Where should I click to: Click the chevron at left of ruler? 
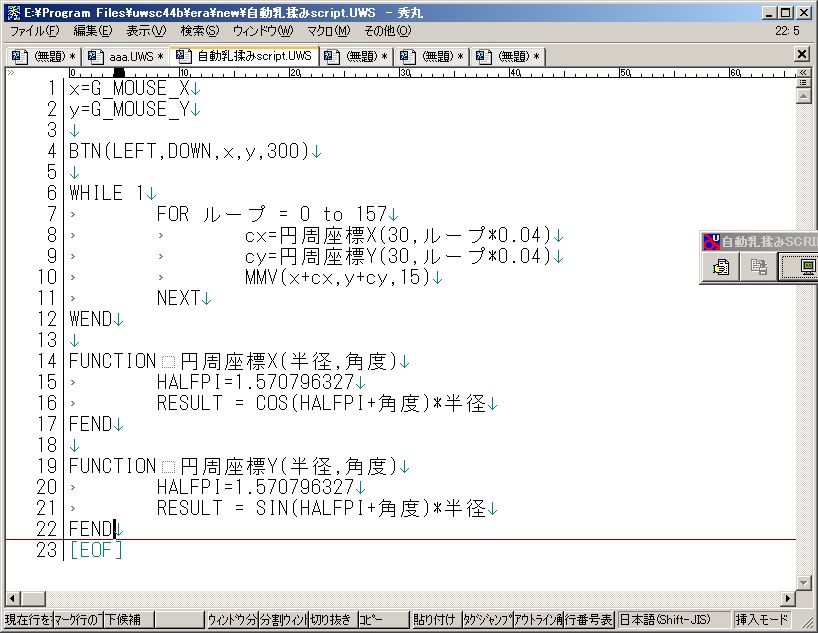11,73
